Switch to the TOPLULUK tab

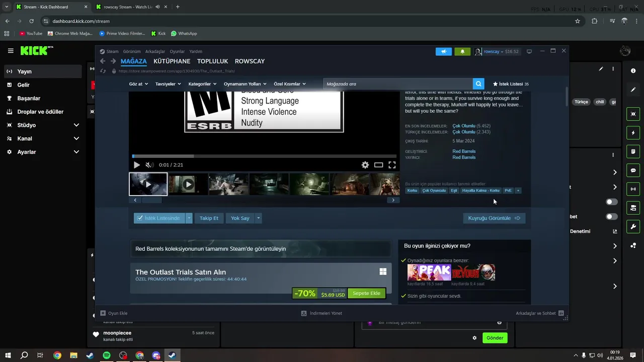[212, 61]
